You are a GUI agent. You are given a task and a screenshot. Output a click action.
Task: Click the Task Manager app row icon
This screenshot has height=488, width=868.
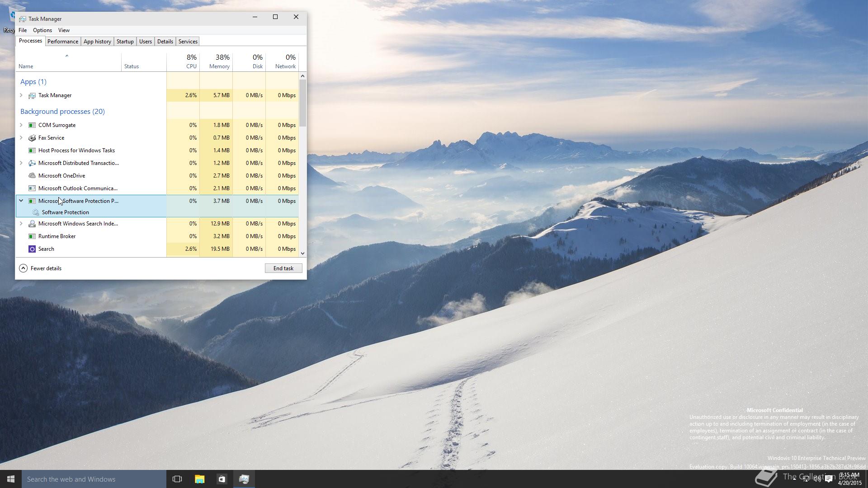32,95
